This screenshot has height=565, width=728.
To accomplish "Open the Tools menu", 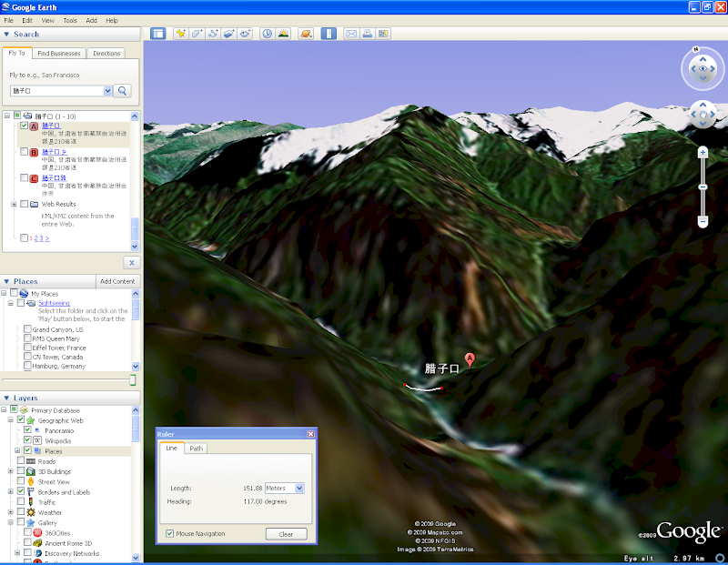I will 70,20.
